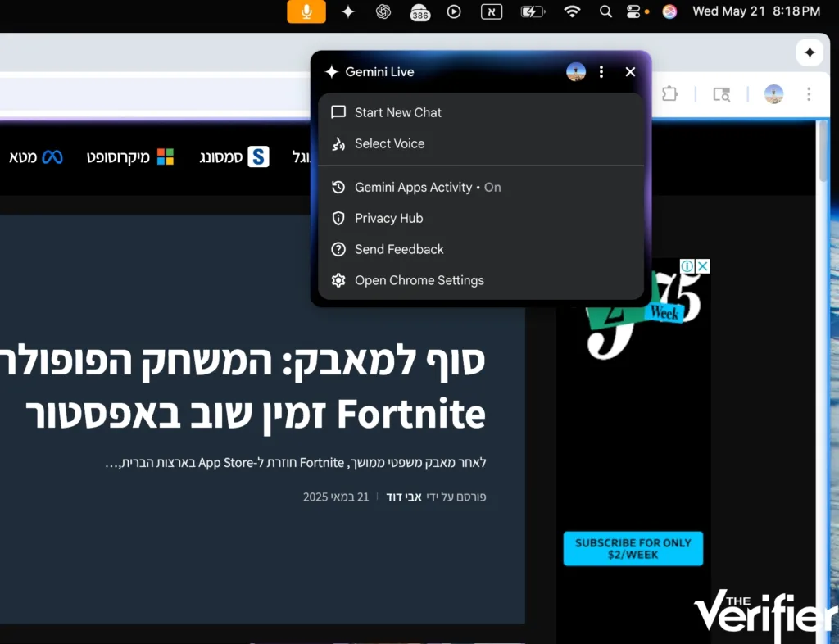Click the 386 badge menu bar icon
Image resolution: width=839 pixels, height=644 pixels.
(419, 11)
